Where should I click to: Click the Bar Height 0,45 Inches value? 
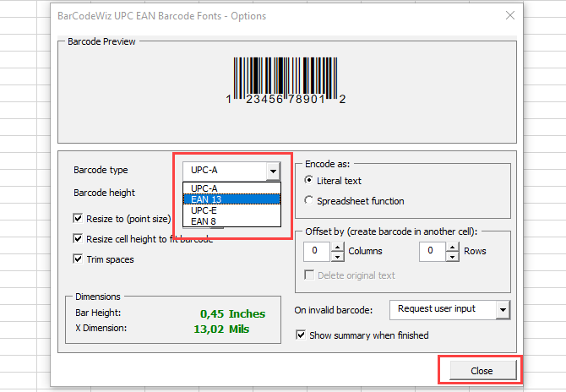tap(233, 313)
